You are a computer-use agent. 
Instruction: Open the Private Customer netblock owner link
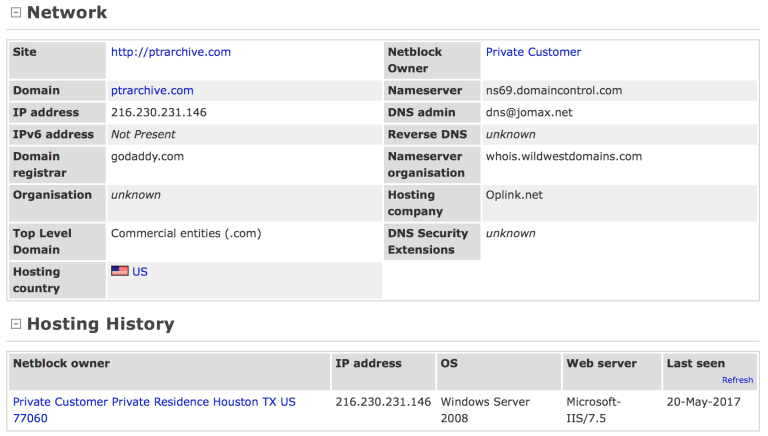pyautogui.click(x=533, y=52)
